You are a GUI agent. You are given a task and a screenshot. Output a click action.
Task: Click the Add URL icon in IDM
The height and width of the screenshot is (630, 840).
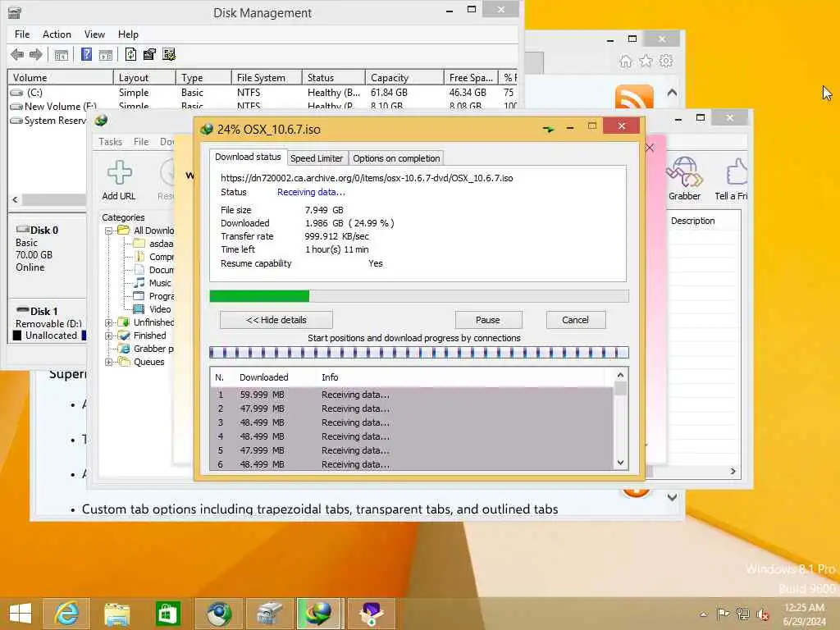pyautogui.click(x=119, y=172)
